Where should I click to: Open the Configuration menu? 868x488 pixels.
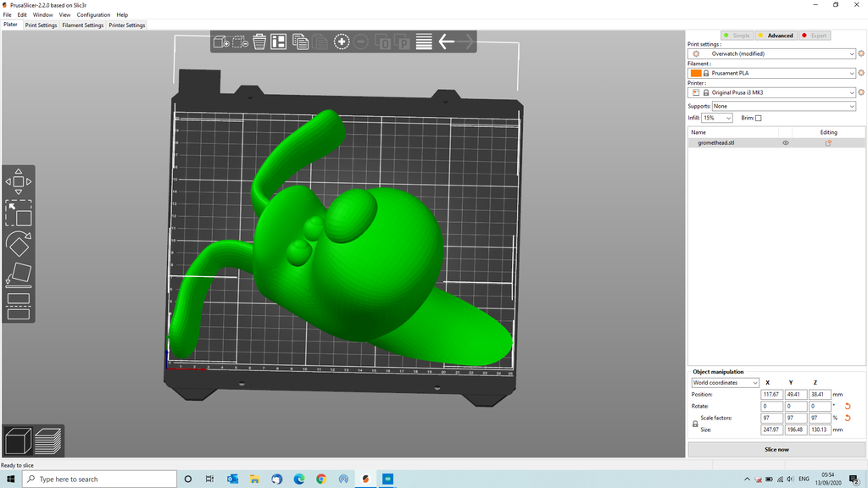click(93, 15)
